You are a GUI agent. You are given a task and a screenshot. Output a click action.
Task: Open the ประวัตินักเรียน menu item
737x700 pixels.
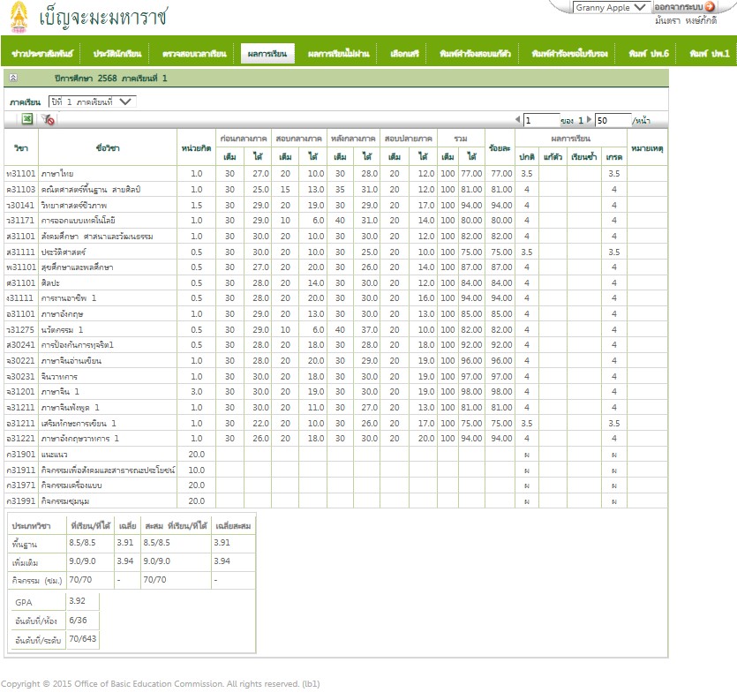click(x=117, y=54)
